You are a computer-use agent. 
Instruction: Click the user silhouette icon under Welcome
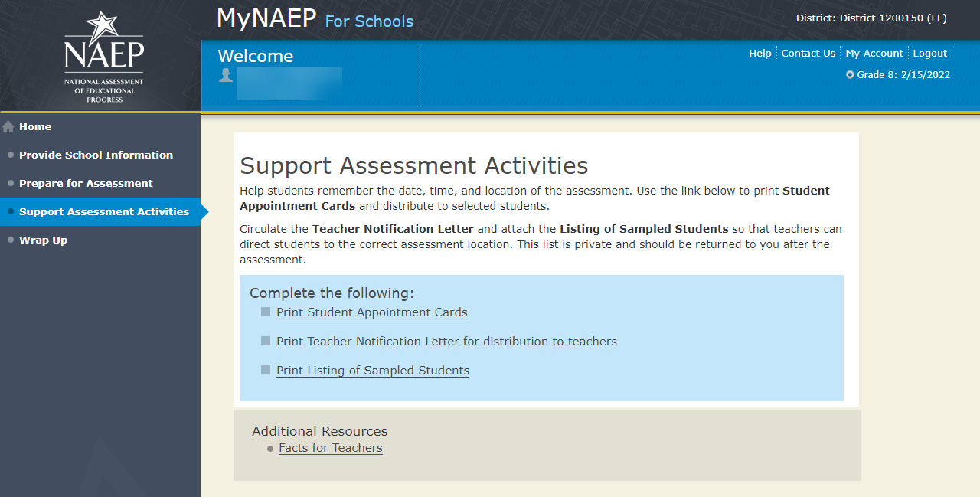pos(225,75)
